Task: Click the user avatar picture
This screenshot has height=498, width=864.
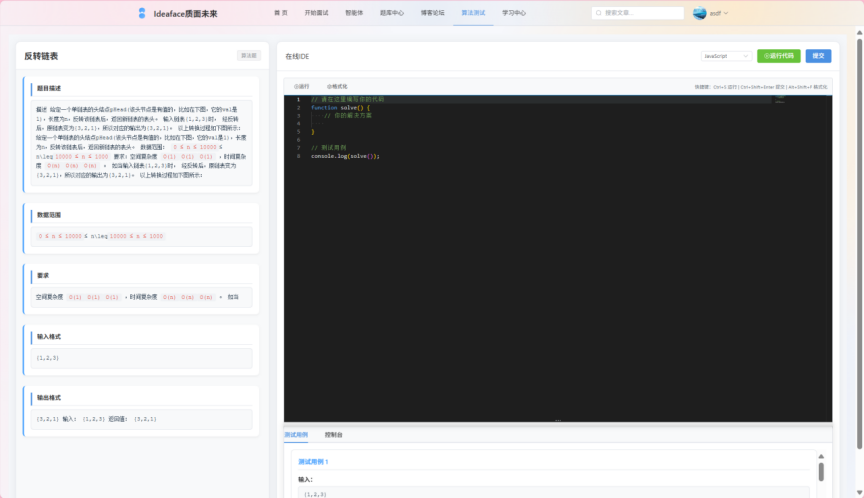Action: [700, 13]
